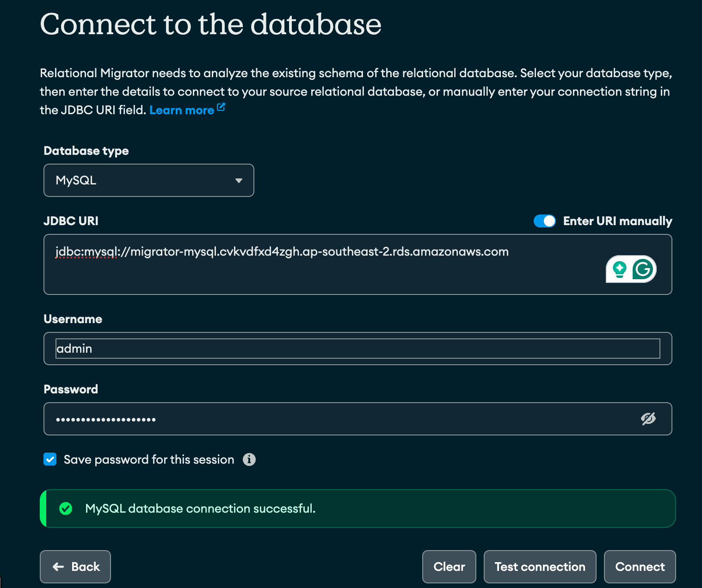The width and height of the screenshot is (702, 588).
Task: Click the Connect button
Action: [640, 567]
